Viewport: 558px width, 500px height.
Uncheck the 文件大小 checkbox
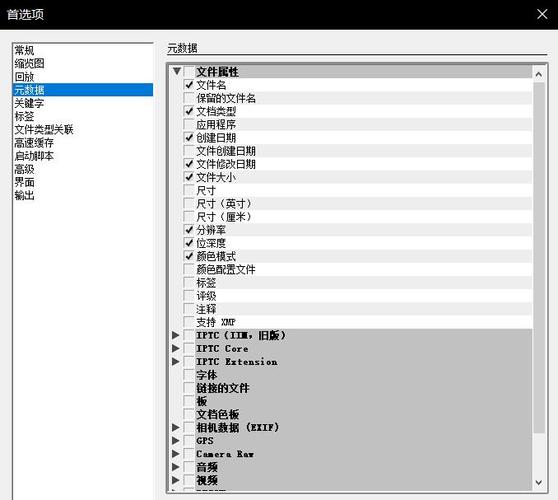point(189,177)
